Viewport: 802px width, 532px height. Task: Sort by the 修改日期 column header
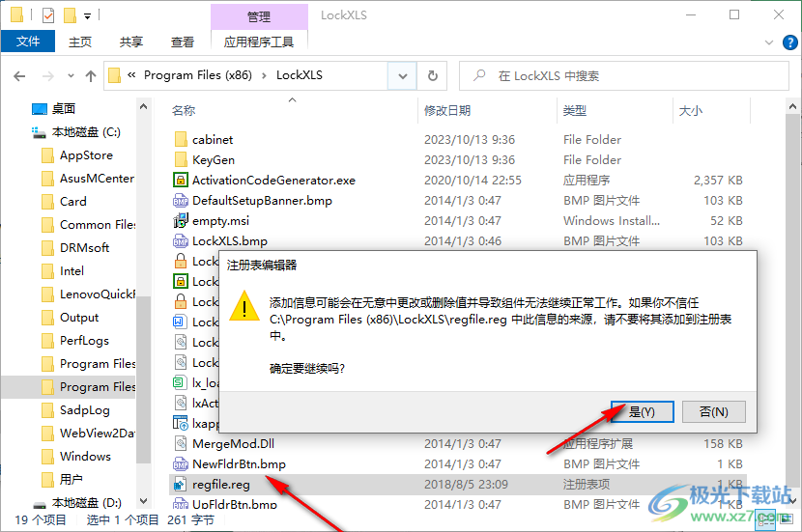[447, 110]
